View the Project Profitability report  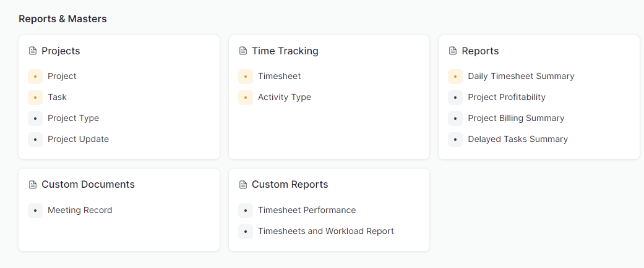(x=507, y=97)
